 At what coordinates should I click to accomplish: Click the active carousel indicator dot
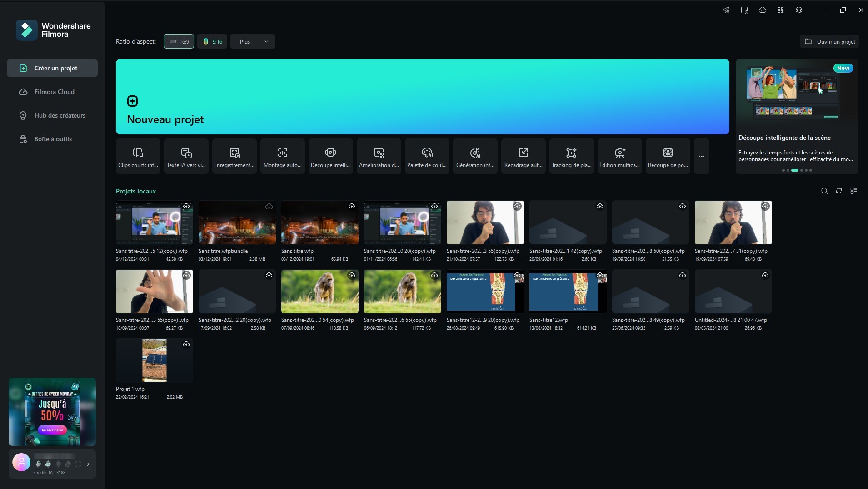tap(794, 170)
